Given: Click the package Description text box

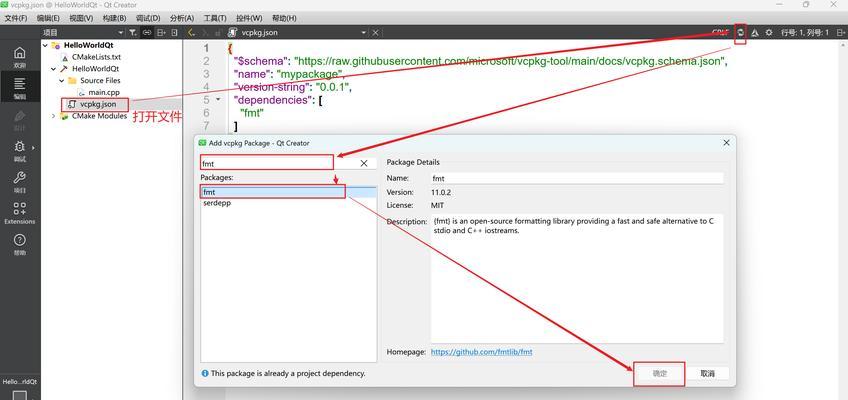Looking at the screenshot, I should pyautogui.click(x=577, y=278).
